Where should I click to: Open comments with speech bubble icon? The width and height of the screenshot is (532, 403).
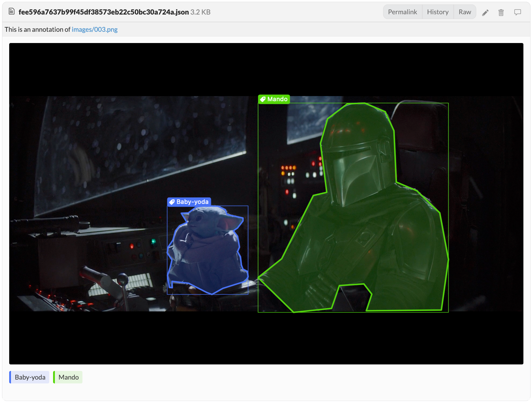pos(517,12)
